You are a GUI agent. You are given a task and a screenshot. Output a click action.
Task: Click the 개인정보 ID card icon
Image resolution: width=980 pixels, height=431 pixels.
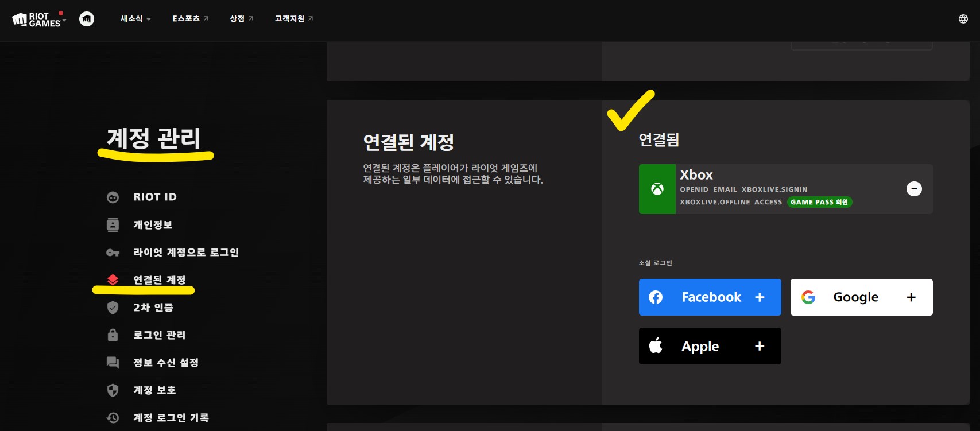[x=113, y=225]
